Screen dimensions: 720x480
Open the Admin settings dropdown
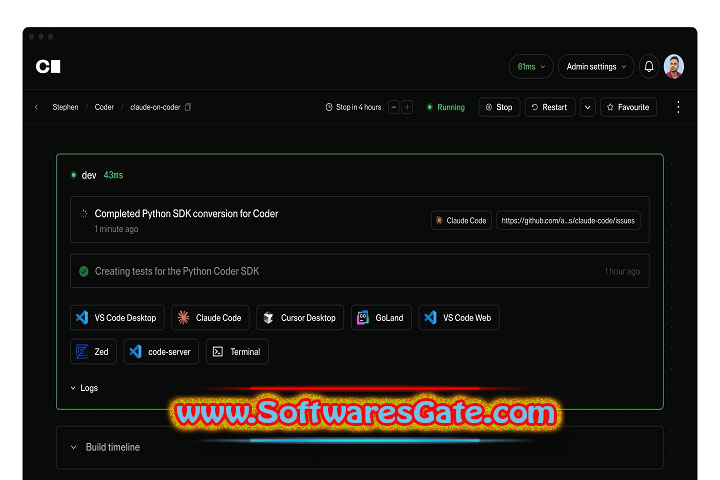pos(596,67)
